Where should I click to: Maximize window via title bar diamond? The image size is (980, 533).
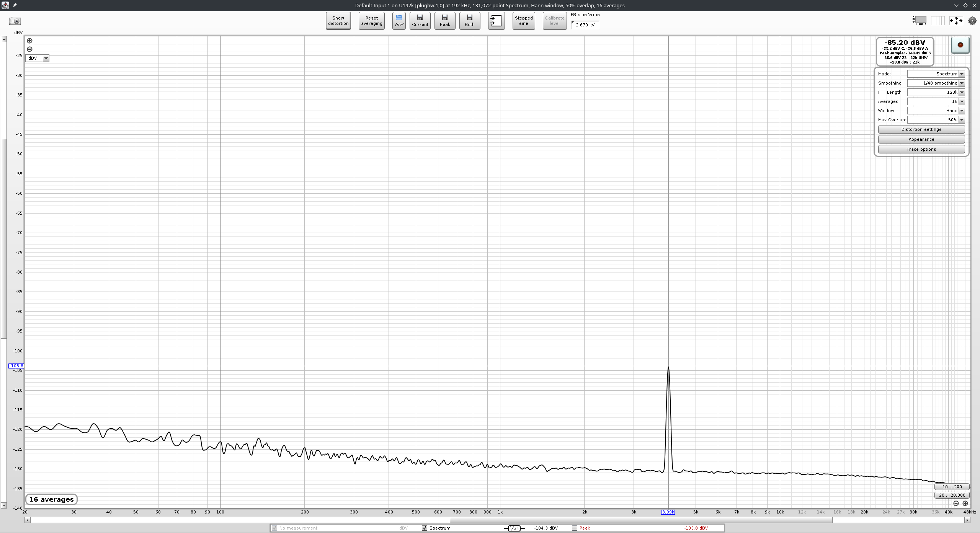(x=965, y=5)
